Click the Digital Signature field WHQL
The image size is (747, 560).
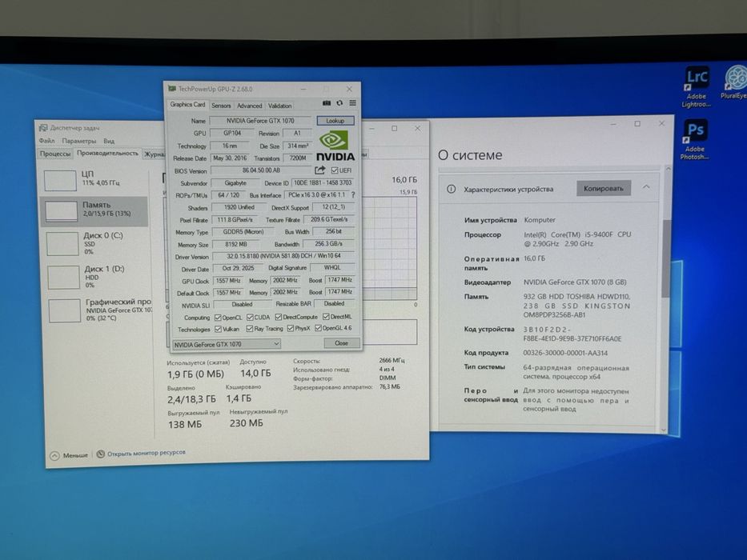tap(332, 268)
